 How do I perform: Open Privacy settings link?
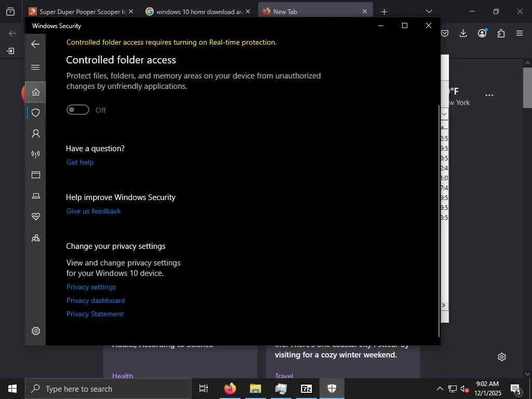click(91, 287)
